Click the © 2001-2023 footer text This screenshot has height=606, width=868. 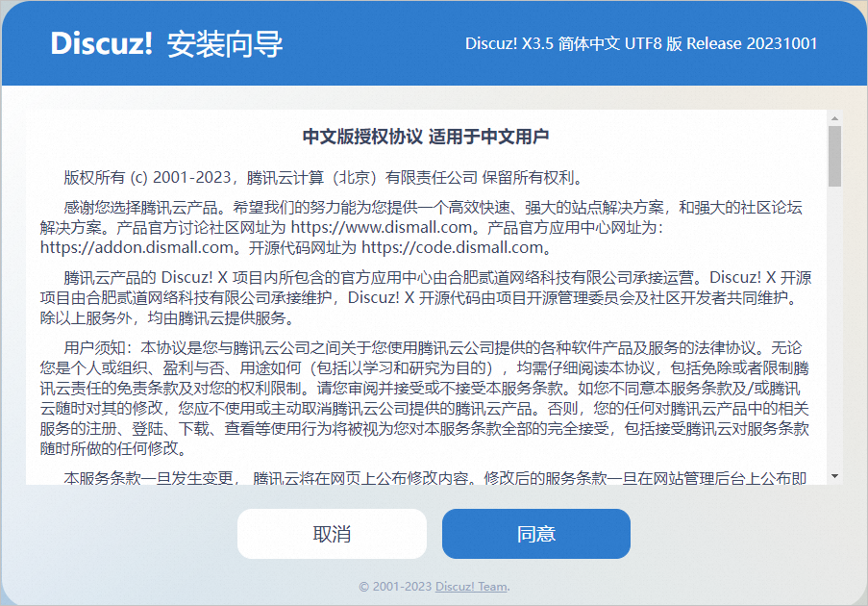(395, 587)
